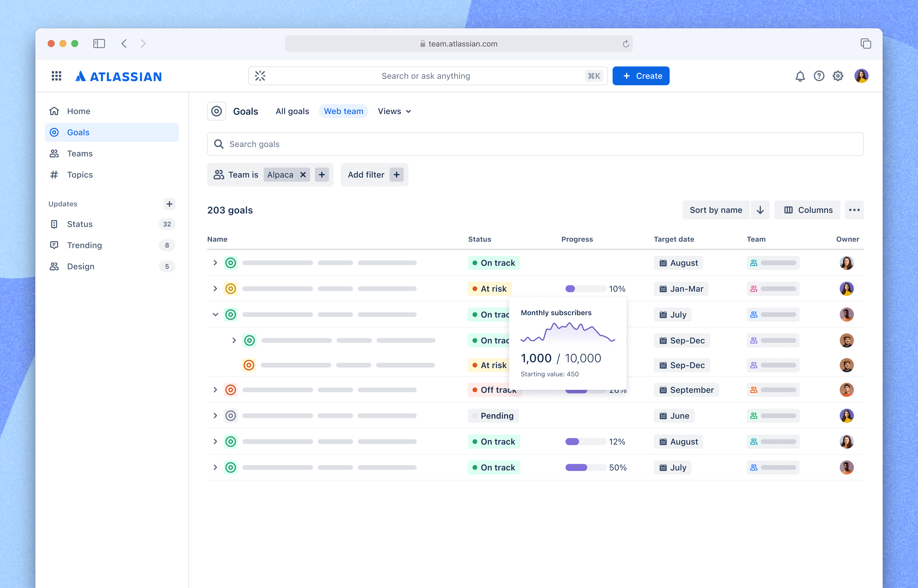The width and height of the screenshot is (918, 588).
Task: Toggle the browser sidebar icon
Action: (99, 44)
